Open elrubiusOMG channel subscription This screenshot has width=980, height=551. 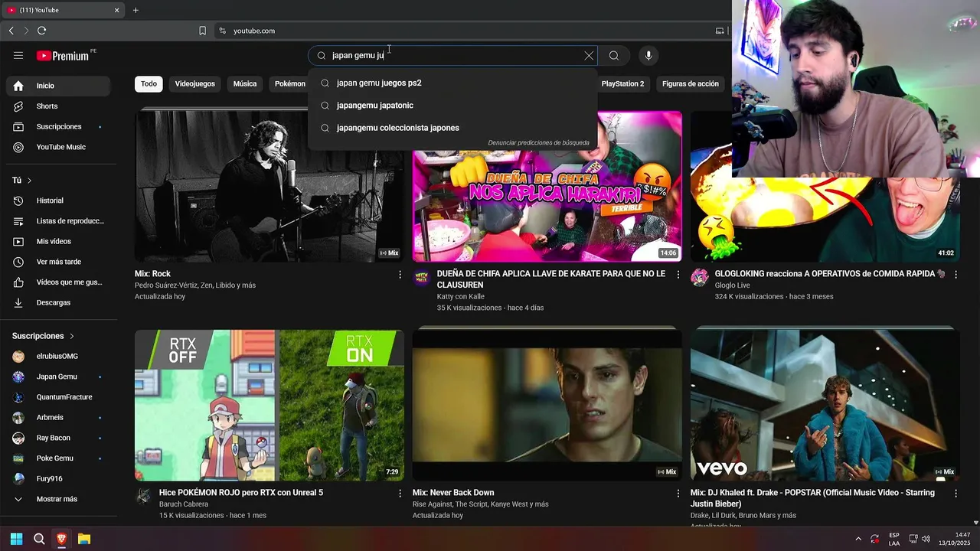(58, 356)
